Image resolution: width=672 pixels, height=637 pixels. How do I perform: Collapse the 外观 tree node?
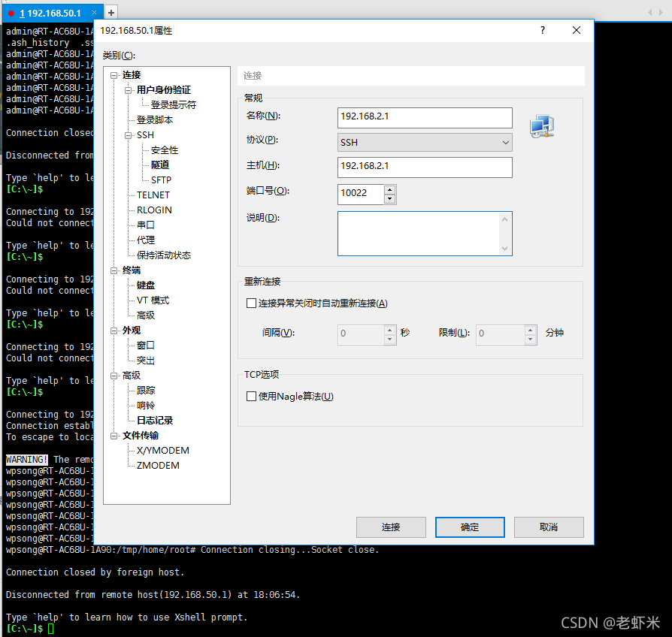click(114, 331)
